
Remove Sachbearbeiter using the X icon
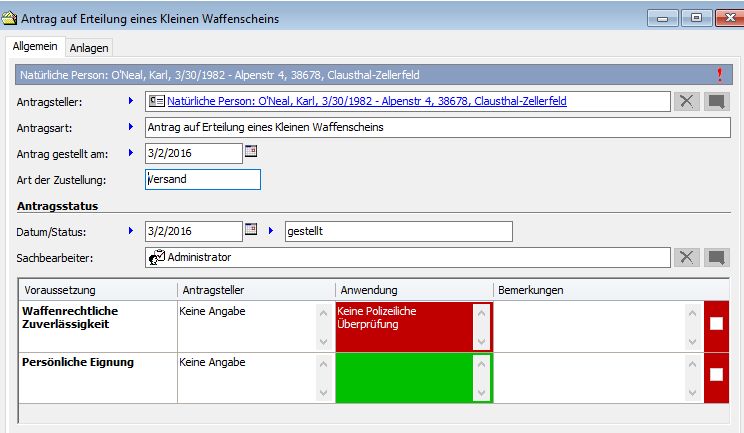[x=686, y=257]
